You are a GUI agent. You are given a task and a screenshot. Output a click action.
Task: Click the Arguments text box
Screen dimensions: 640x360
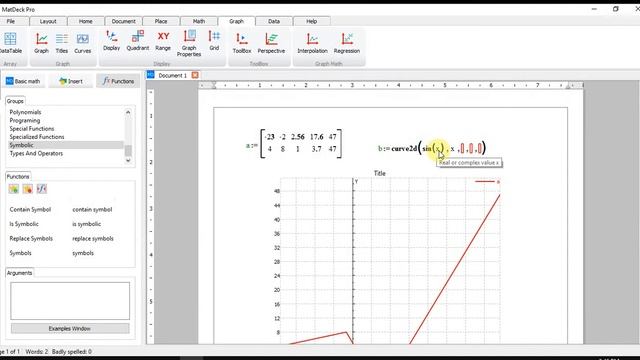click(x=70, y=301)
